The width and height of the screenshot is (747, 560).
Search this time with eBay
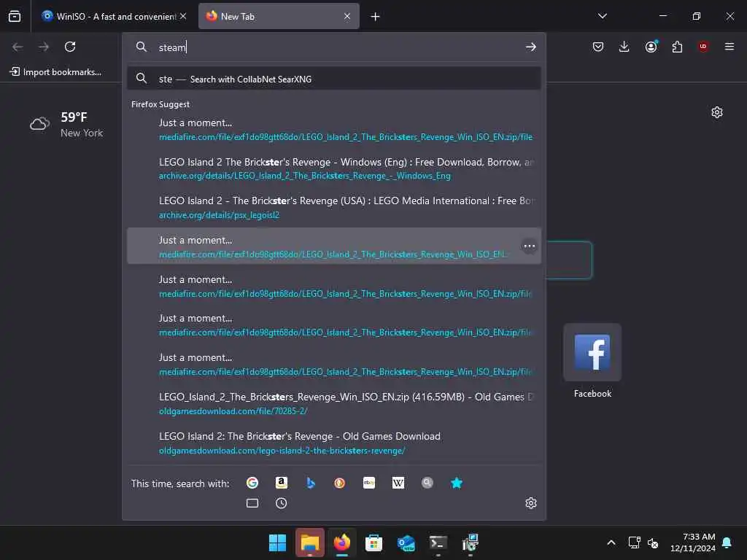[368, 483]
